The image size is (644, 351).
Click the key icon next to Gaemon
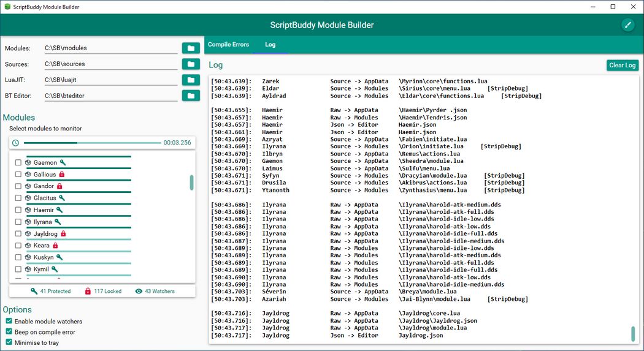(63, 163)
